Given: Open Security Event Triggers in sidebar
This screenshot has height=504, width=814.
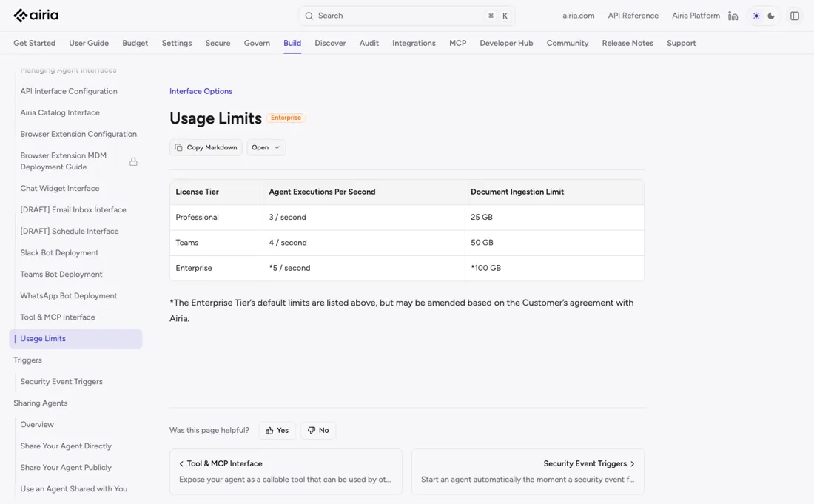Looking at the screenshot, I should pos(61,381).
